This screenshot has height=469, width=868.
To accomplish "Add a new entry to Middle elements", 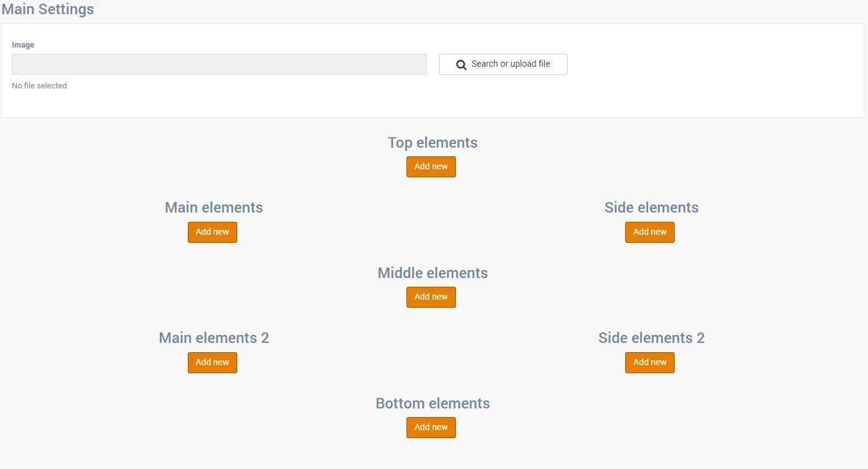I will click(x=431, y=297).
